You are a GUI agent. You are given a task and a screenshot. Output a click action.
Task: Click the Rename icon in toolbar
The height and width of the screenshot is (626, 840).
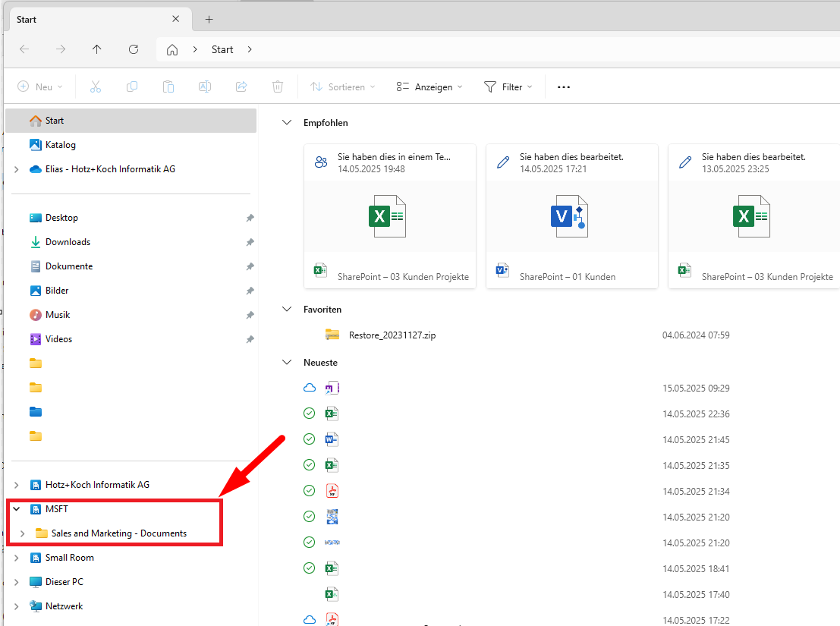(205, 87)
